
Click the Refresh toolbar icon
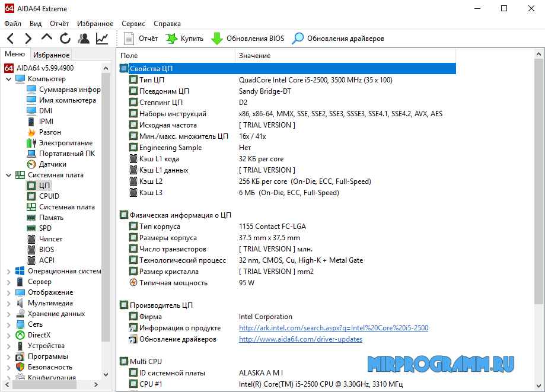pos(65,38)
